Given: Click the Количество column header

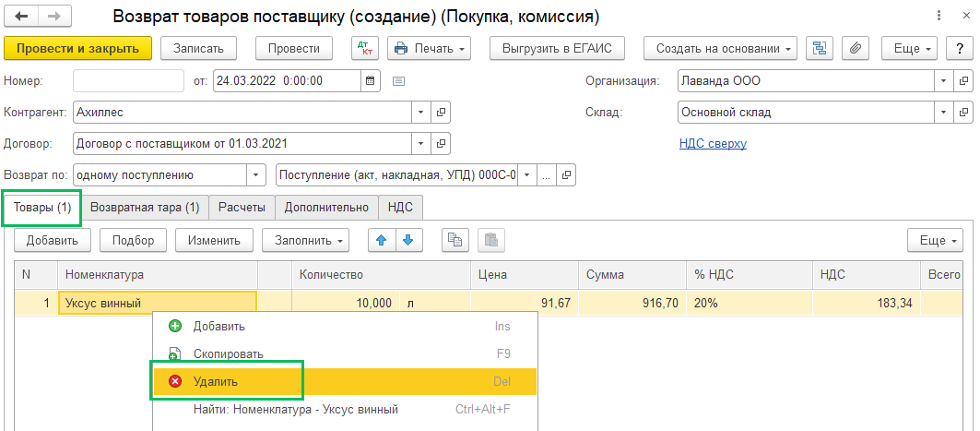Looking at the screenshot, I should [x=382, y=275].
